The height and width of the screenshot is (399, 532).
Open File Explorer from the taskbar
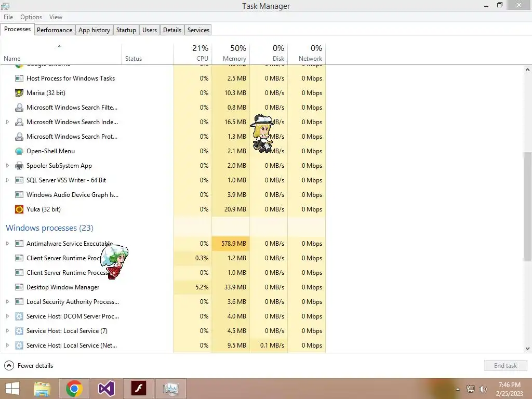(42, 389)
